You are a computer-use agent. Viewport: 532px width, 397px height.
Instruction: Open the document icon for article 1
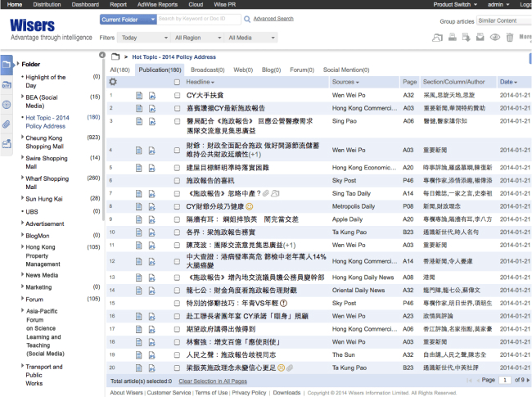coord(138,95)
